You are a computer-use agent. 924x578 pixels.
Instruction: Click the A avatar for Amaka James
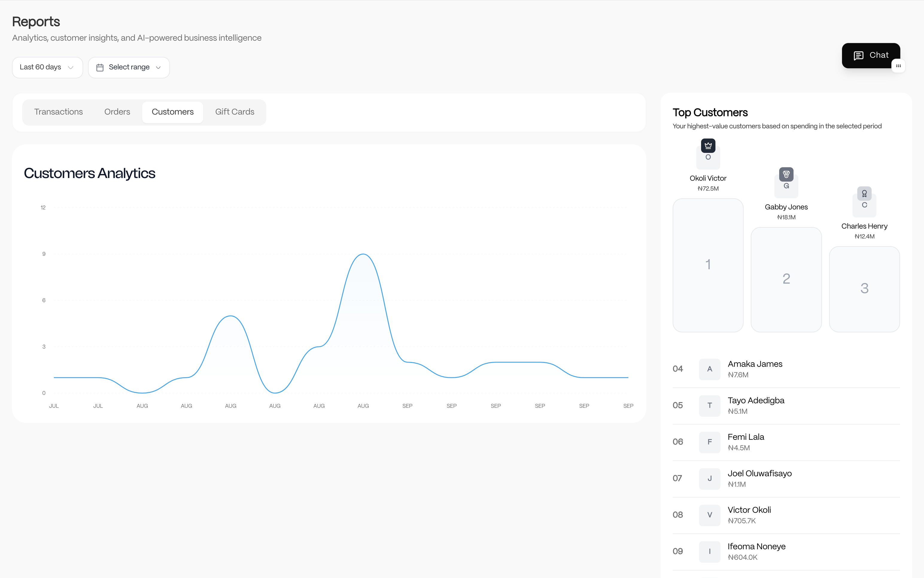709,369
